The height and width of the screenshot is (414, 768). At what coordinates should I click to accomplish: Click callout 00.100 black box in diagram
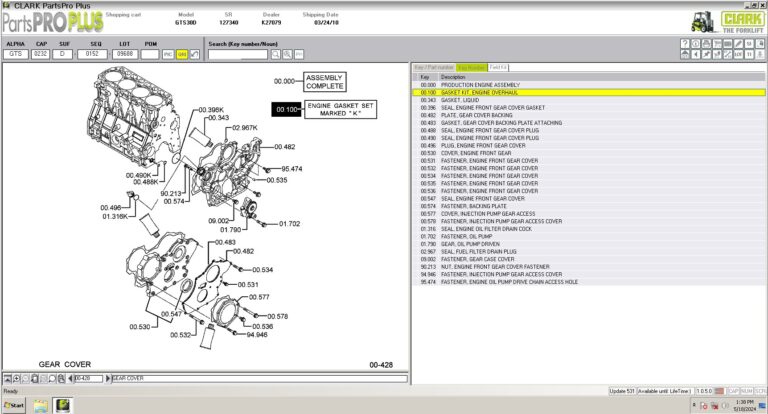pyautogui.click(x=287, y=109)
